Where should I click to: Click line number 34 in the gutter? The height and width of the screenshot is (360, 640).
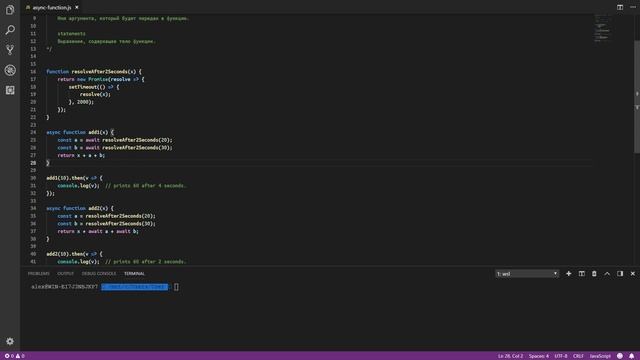(x=33, y=208)
